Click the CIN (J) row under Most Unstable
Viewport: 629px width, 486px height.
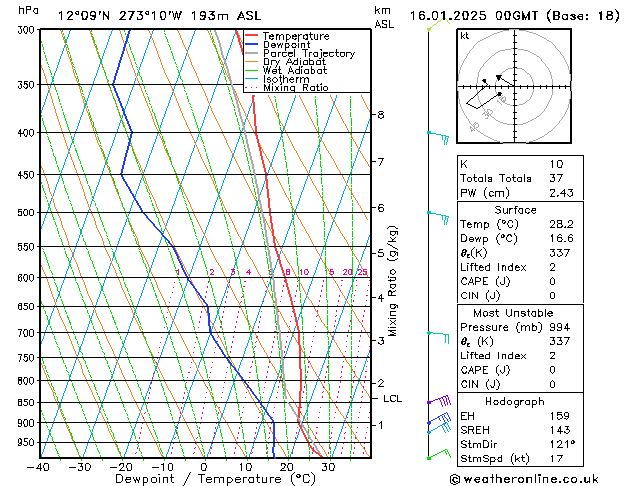tap(520, 384)
